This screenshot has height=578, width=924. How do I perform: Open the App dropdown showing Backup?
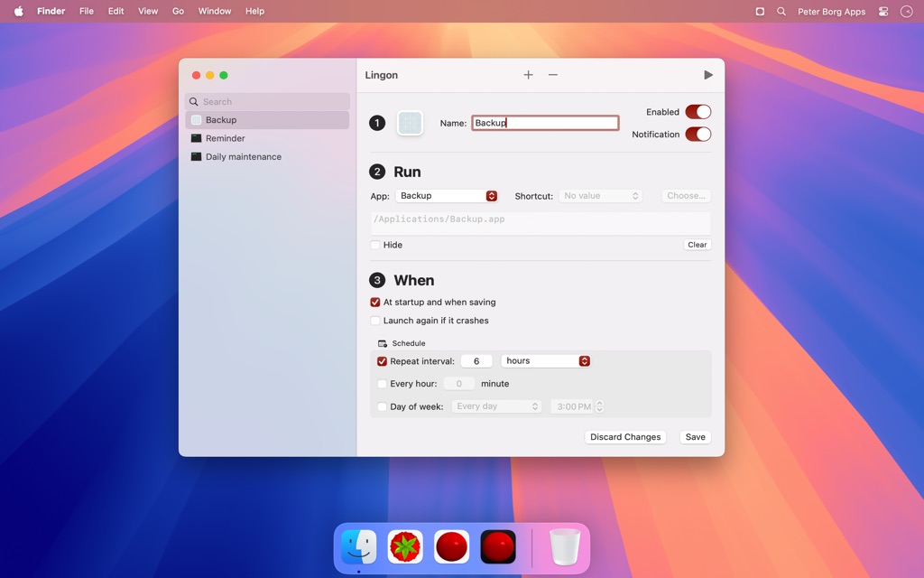coord(490,195)
